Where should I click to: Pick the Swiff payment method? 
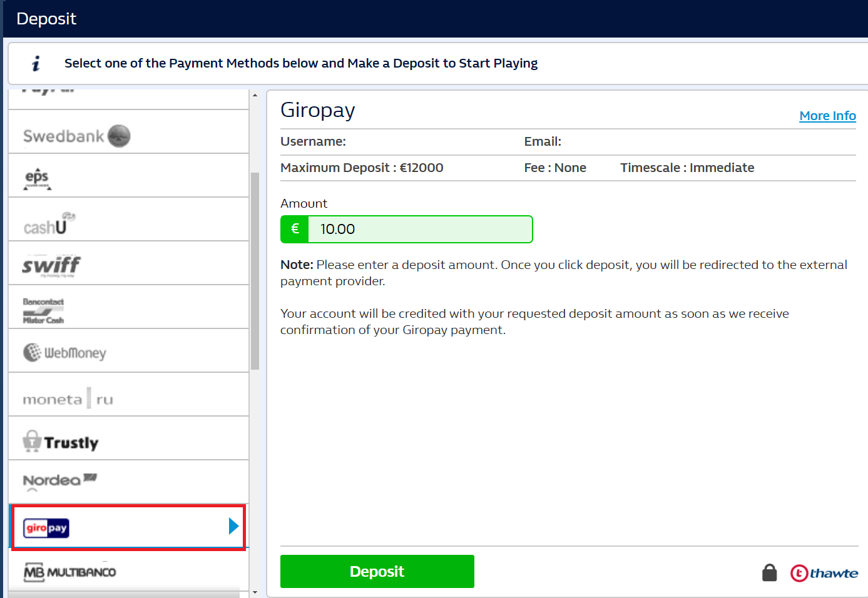128,263
